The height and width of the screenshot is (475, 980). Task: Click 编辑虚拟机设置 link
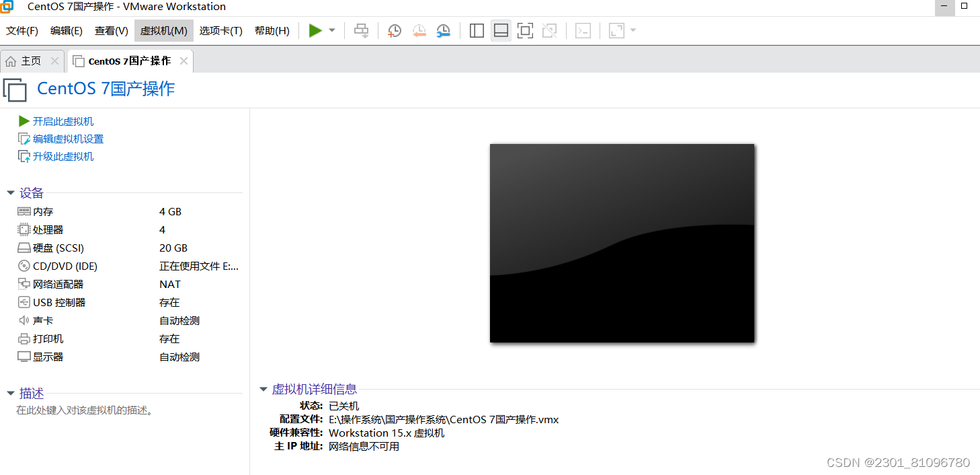(68, 139)
